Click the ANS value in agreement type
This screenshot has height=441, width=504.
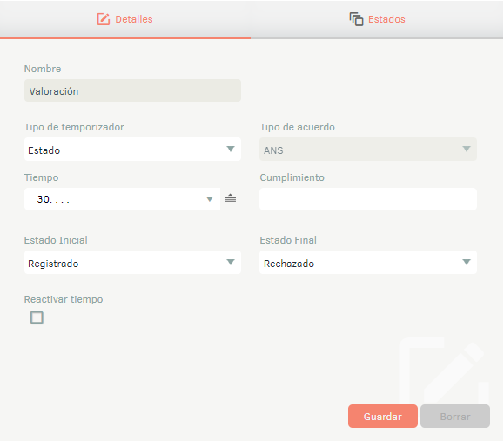tap(273, 150)
